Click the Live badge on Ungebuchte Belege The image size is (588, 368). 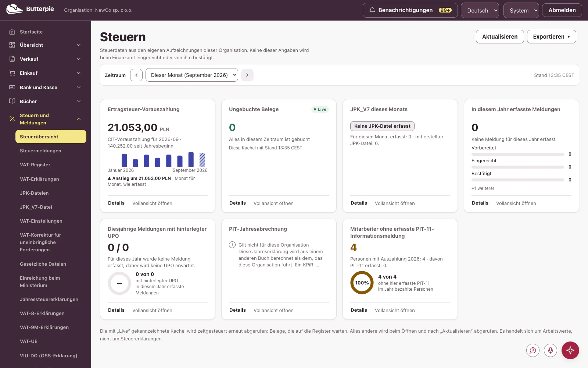point(320,109)
